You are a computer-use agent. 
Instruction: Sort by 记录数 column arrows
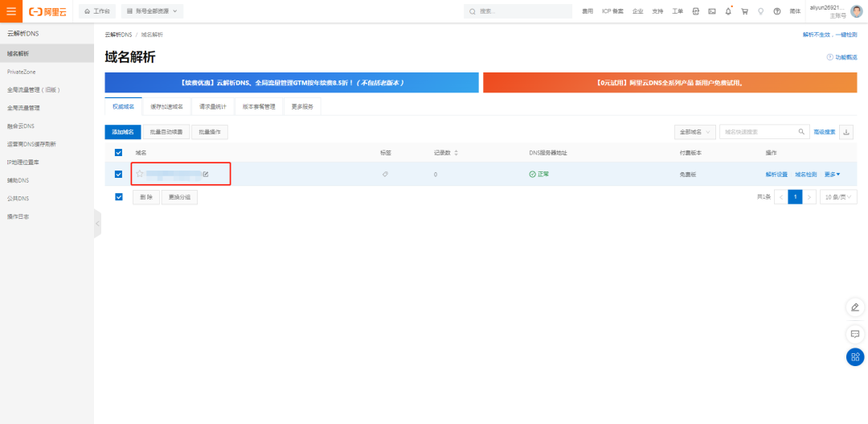tap(457, 153)
